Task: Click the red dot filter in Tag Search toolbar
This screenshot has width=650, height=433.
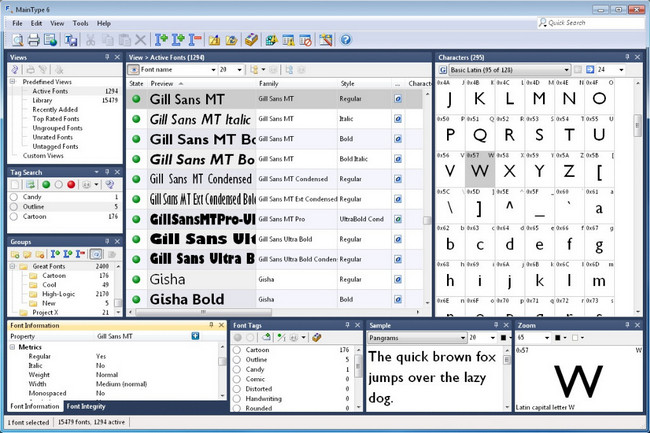Action: tap(71, 184)
